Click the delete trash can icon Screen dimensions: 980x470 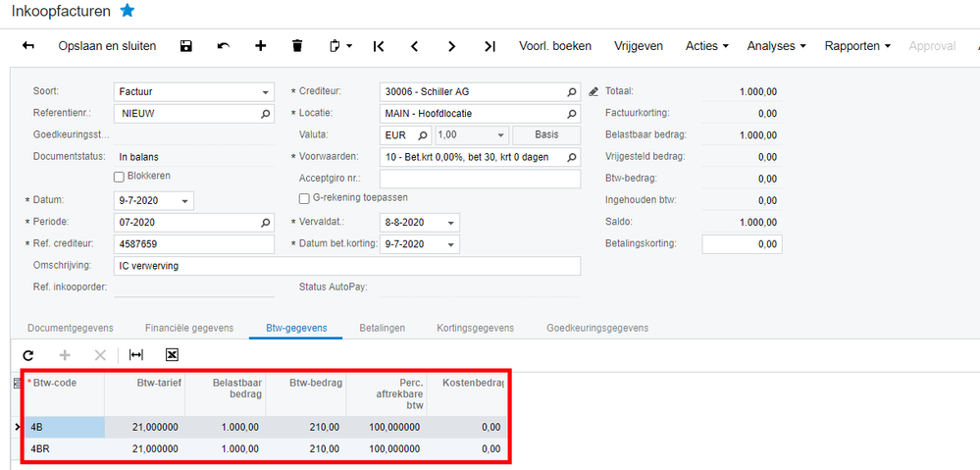[x=297, y=46]
